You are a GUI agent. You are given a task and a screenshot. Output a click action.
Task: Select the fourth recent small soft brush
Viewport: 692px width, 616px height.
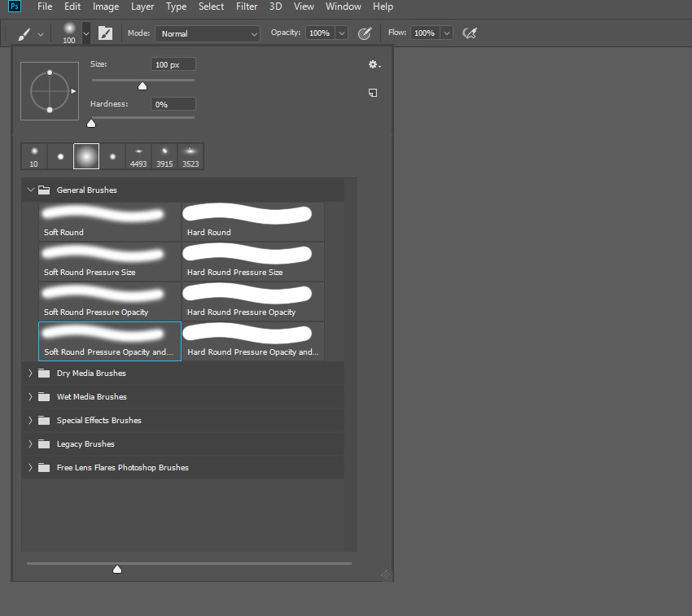(112, 156)
